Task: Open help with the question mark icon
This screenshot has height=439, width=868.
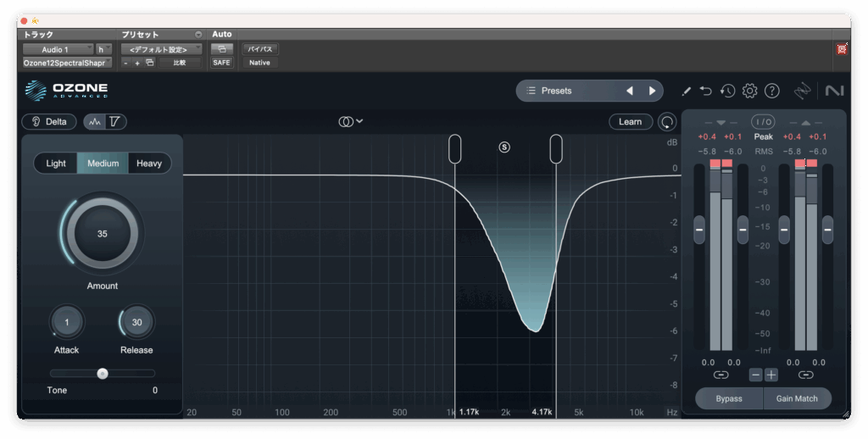Action: pyautogui.click(x=771, y=91)
